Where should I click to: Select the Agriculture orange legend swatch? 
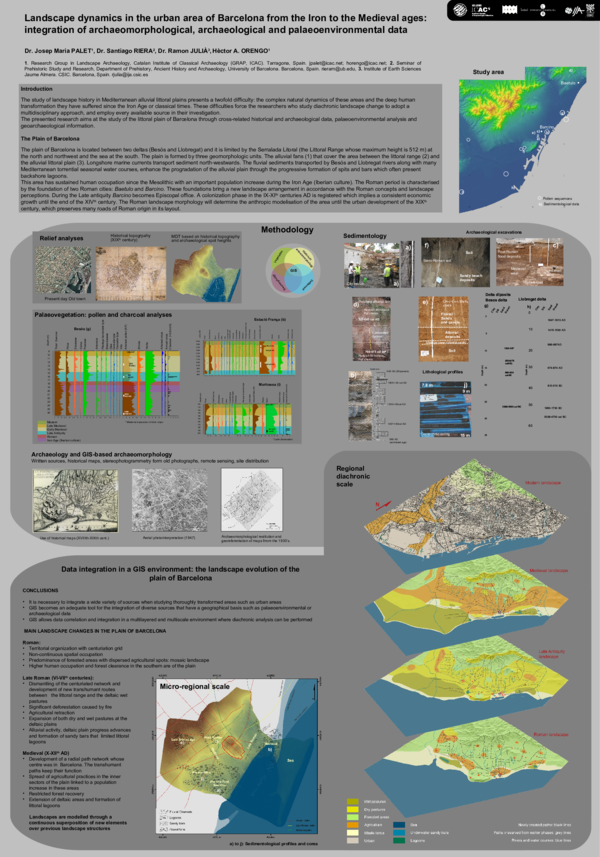click(x=353, y=825)
